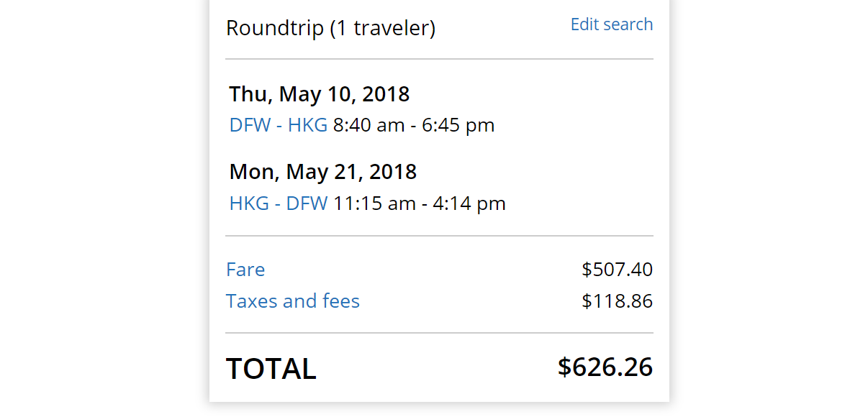This screenshot has height=417, width=868.
Task: Click the divider line above the TOTAL row
Action: point(439,333)
